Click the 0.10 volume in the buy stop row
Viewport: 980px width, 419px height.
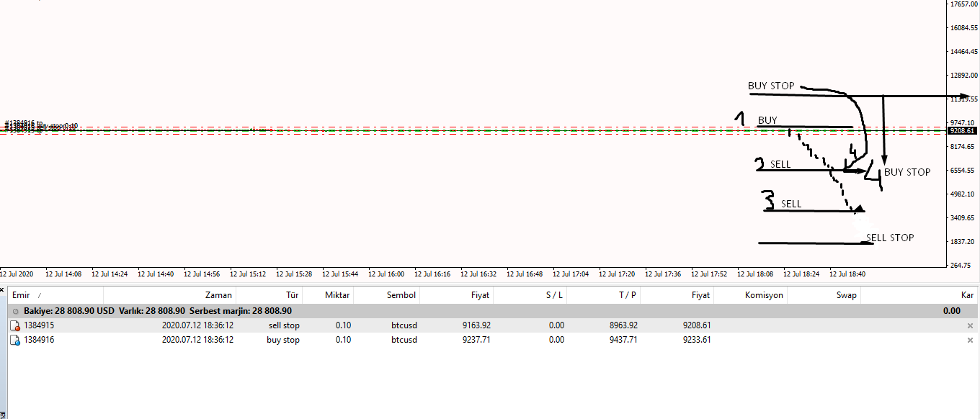point(343,340)
